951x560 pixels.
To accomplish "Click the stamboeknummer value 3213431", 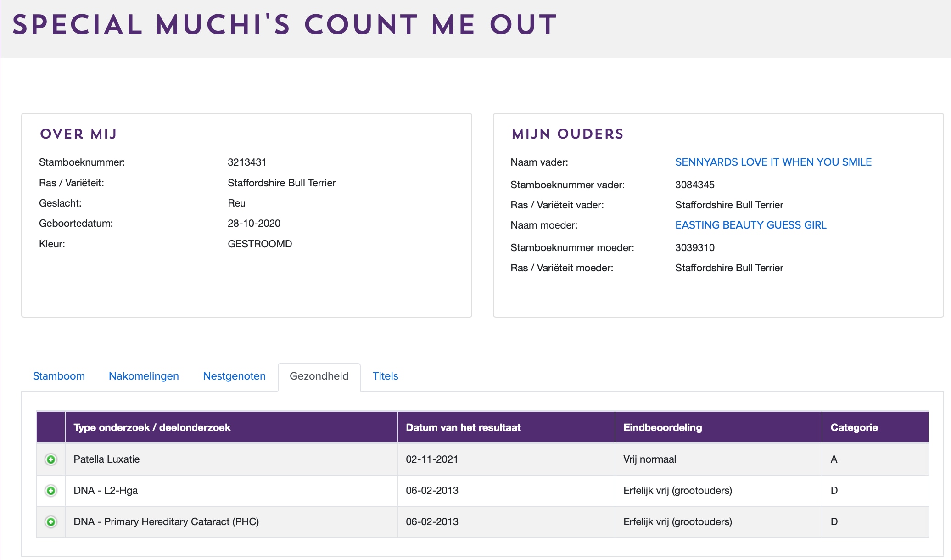I will 247,162.
